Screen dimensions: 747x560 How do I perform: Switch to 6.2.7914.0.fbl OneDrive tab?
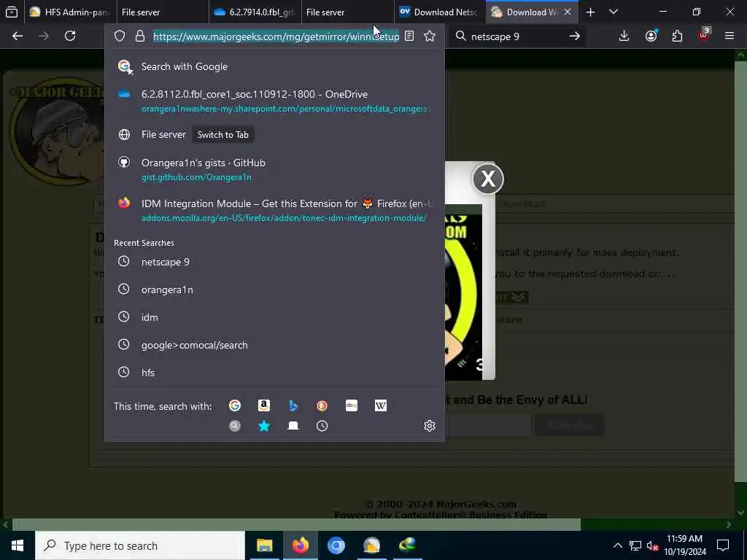[255, 12]
